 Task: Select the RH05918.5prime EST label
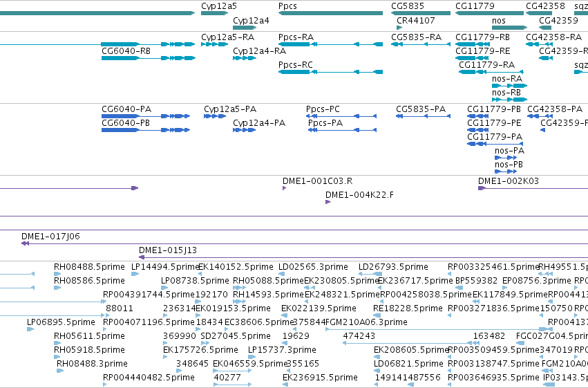pos(89,350)
